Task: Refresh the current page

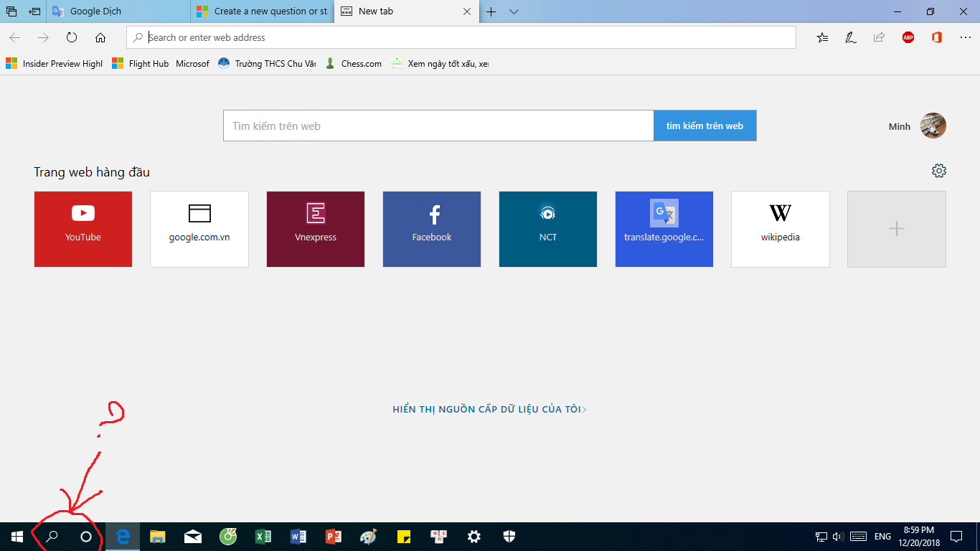Action: [x=72, y=37]
